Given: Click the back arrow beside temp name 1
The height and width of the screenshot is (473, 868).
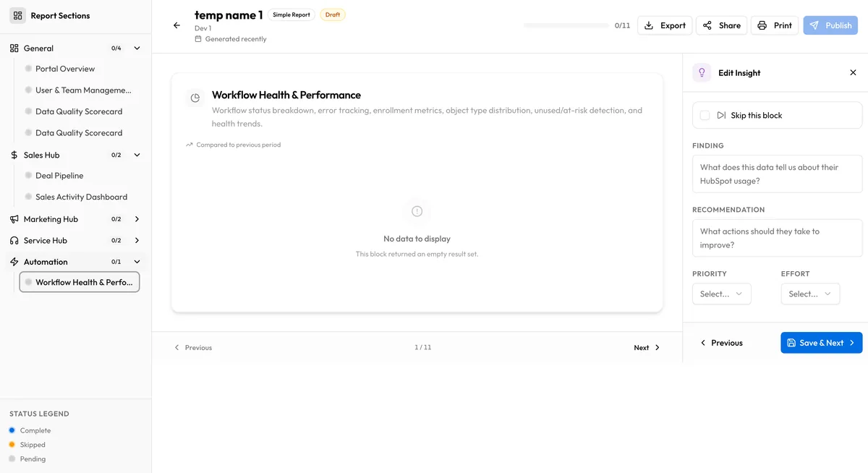Looking at the screenshot, I should click(x=176, y=25).
